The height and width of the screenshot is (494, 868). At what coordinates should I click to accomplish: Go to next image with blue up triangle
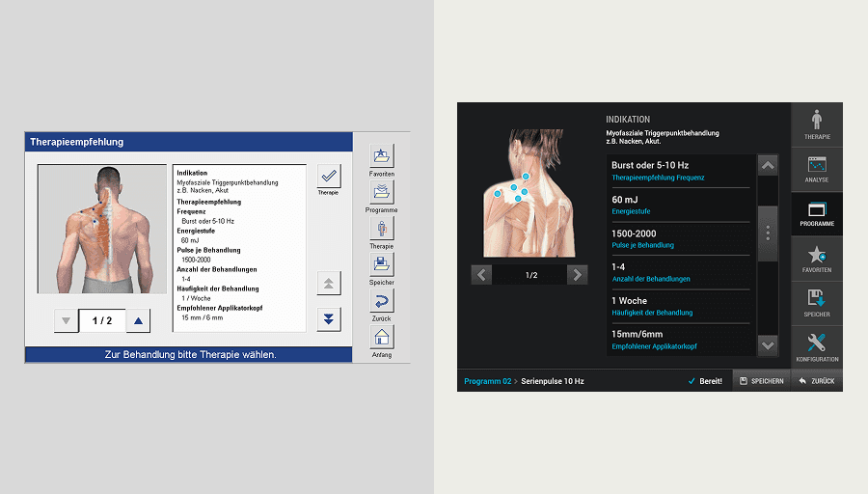coord(138,320)
